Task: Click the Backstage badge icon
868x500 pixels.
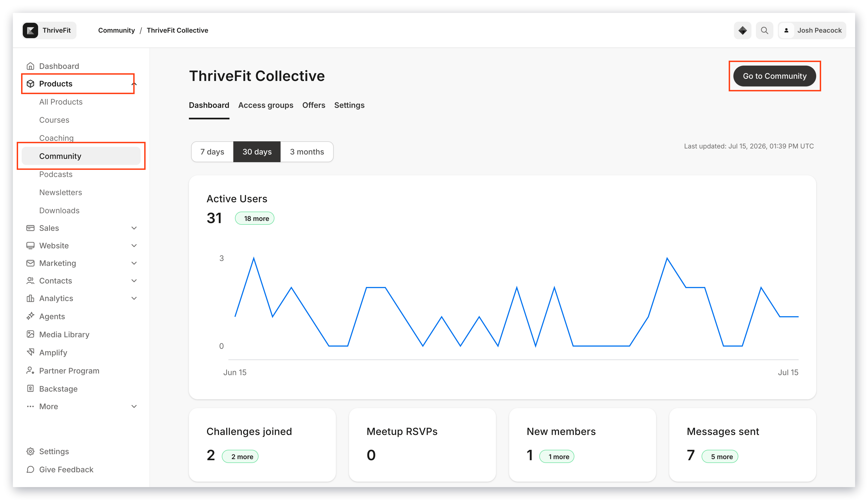Action: pyautogui.click(x=30, y=388)
